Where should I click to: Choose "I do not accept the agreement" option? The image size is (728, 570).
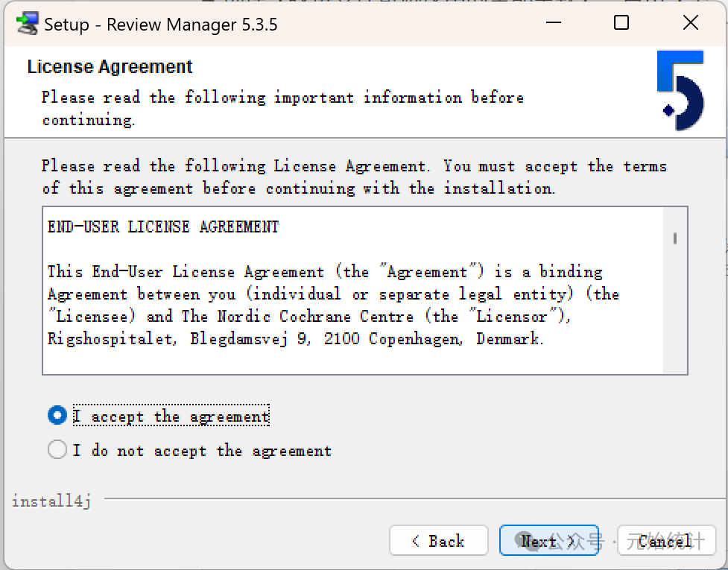[57, 450]
